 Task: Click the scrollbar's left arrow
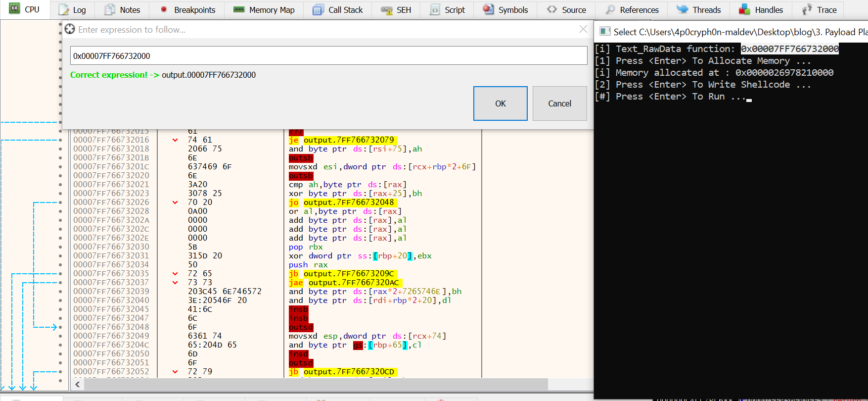pos(78,384)
